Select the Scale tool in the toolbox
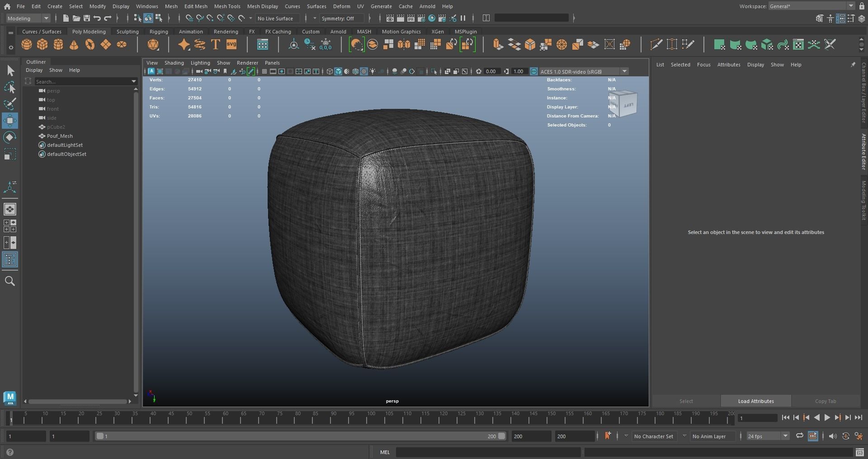This screenshot has width=868, height=459. [x=10, y=154]
